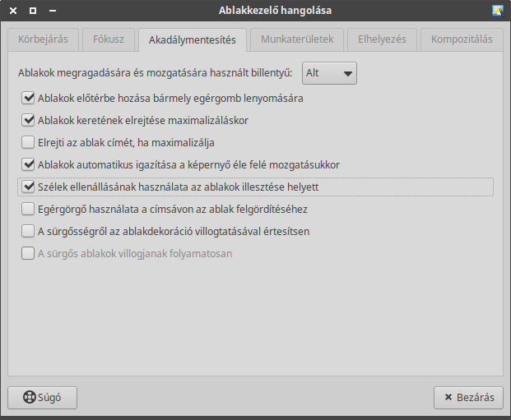Open the Alt key dropdown
Screen dimensions: 511x420
[x=330, y=73]
